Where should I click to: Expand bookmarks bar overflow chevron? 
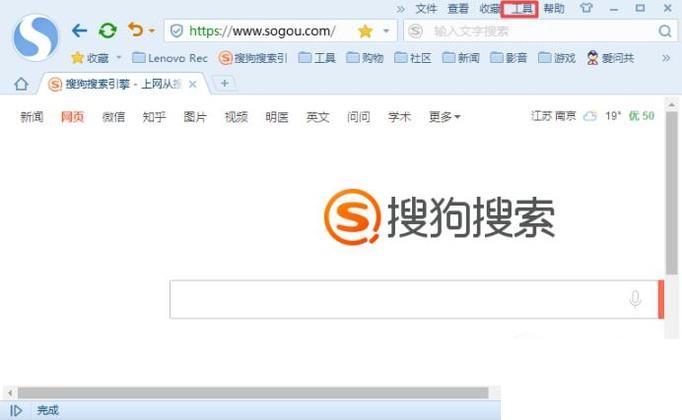click(666, 58)
